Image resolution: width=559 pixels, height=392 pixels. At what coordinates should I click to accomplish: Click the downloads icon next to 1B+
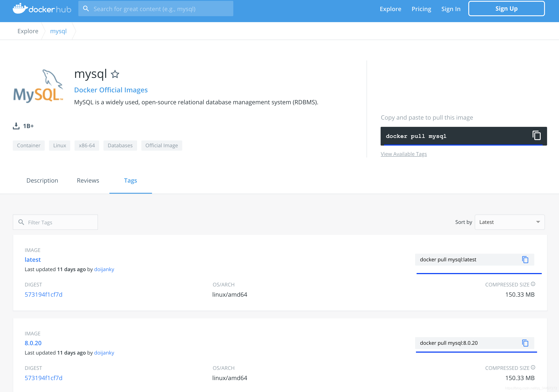coord(16,126)
